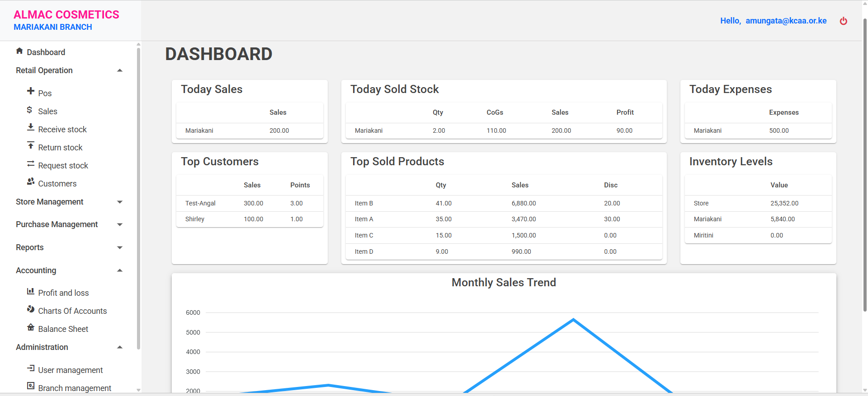The image size is (868, 396).
Task: Click the 6,880.00 sales value
Action: pos(524,203)
